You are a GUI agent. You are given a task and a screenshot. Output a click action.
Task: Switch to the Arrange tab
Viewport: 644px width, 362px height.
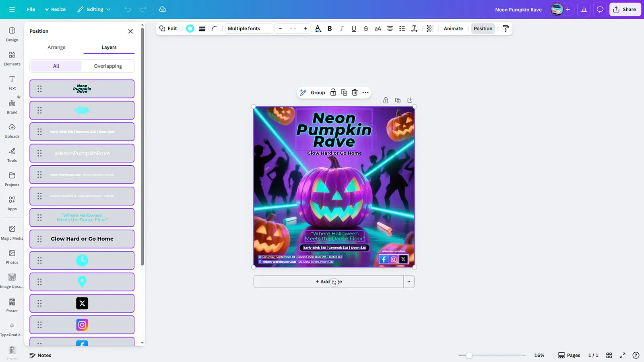click(56, 47)
